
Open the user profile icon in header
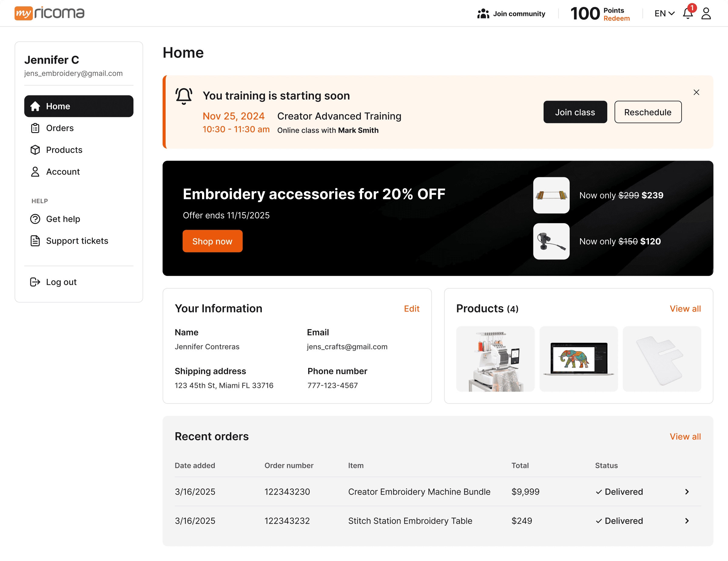point(706,13)
